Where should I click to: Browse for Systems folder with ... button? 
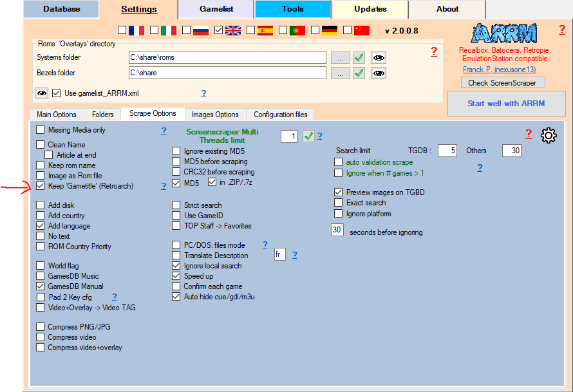click(340, 57)
